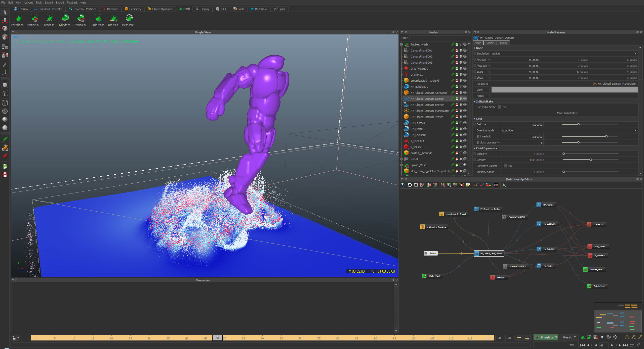Click the play forward button
This screenshot has height=349, width=644.
pyautogui.click(x=612, y=345)
